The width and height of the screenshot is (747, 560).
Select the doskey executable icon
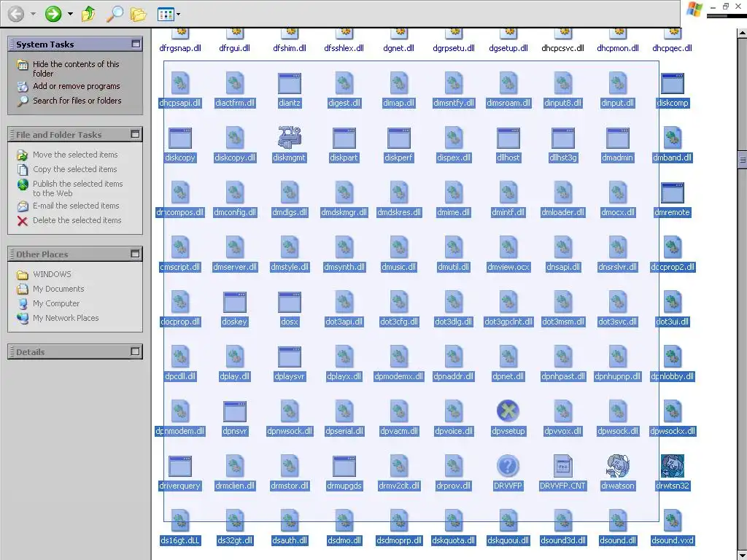[234, 302]
